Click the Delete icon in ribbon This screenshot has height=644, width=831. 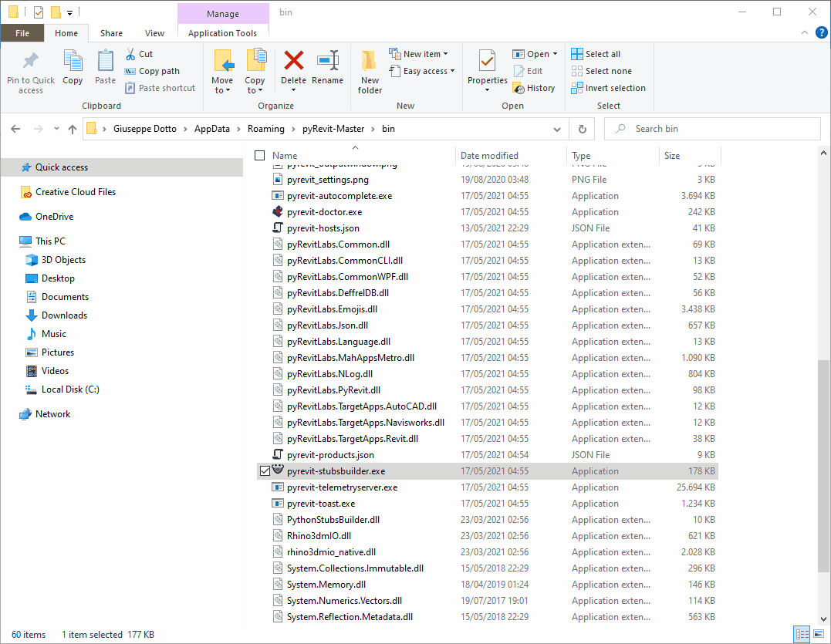pos(293,62)
